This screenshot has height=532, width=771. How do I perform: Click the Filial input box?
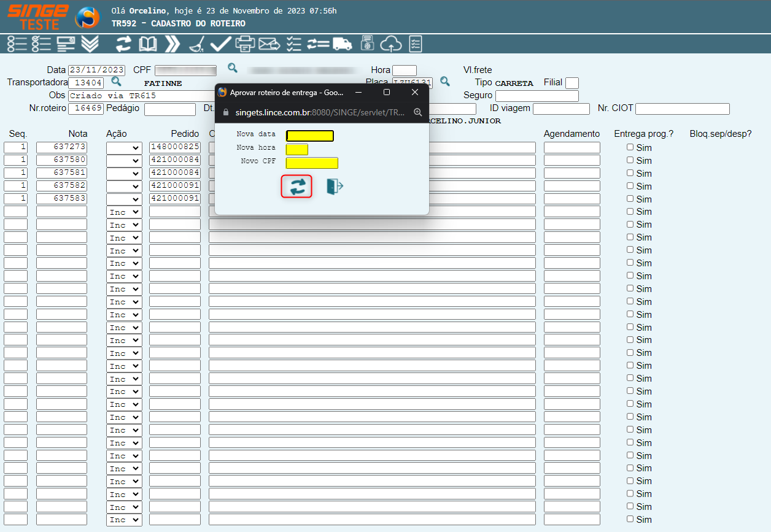[572, 83]
